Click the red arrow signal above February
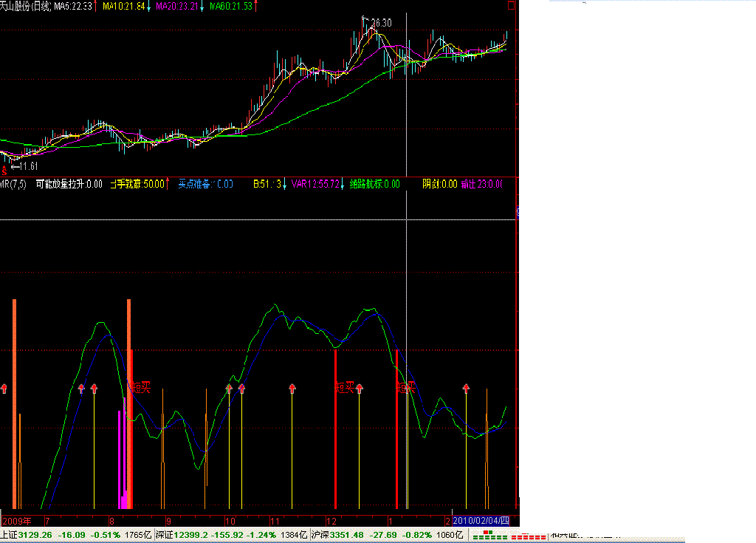This screenshot has height=543, width=756. [466, 388]
